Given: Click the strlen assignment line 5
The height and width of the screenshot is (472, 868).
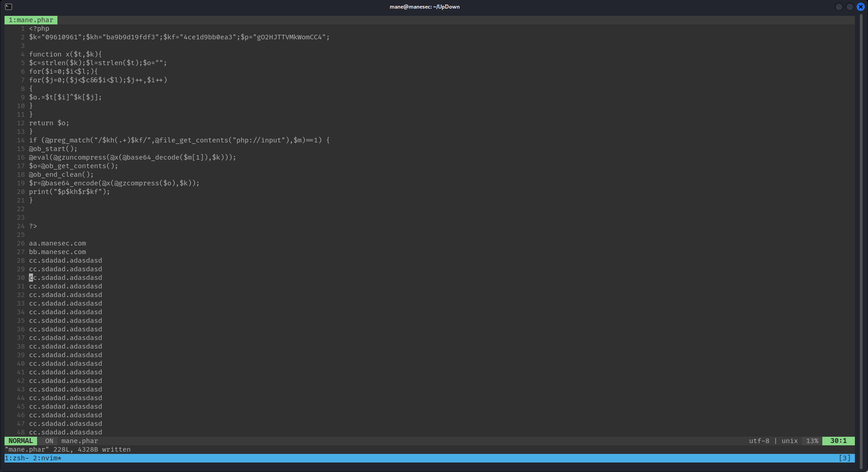Looking at the screenshot, I should pos(98,63).
